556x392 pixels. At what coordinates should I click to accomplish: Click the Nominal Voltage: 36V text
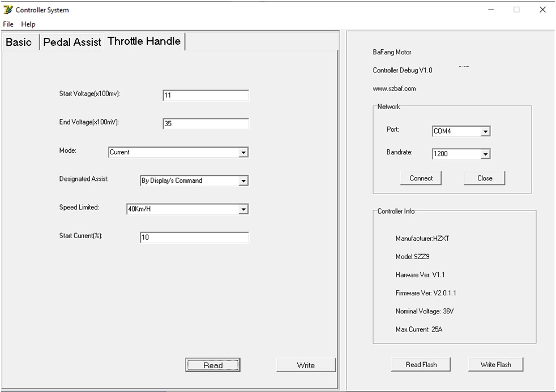click(x=425, y=311)
